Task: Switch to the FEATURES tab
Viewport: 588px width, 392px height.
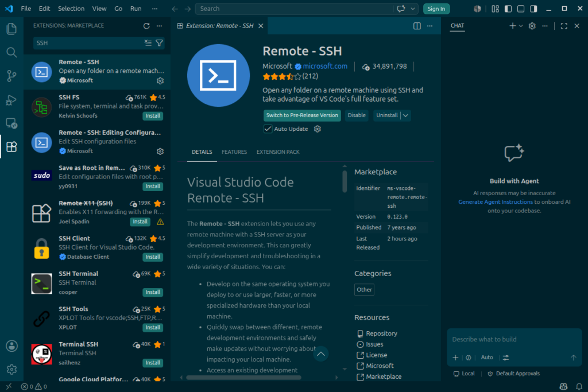Action: (234, 152)
